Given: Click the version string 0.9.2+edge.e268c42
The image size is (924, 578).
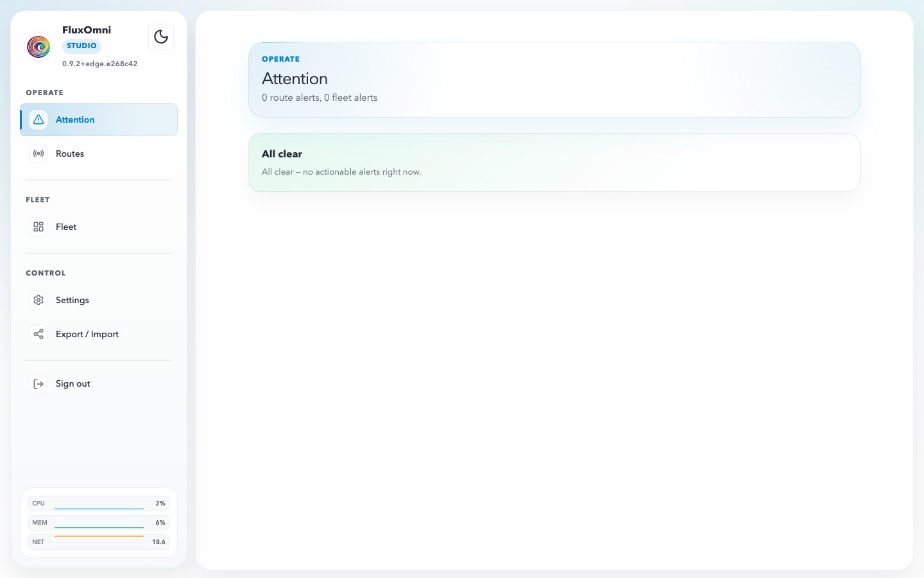Looking at the screenshot, I should [x=99, y=64].
